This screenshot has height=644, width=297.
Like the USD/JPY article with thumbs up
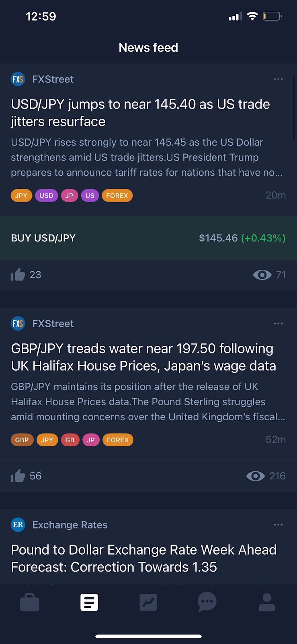18,275
